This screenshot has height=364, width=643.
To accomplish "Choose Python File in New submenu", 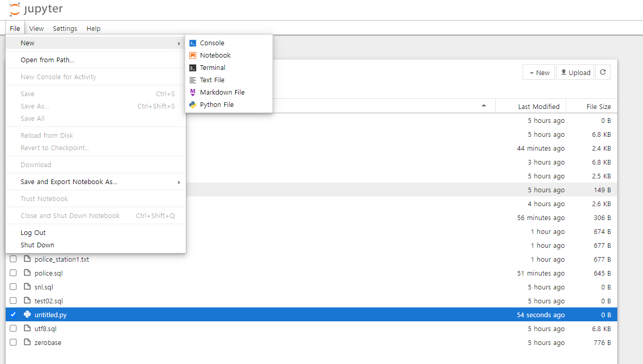I will tap(229, 105).
